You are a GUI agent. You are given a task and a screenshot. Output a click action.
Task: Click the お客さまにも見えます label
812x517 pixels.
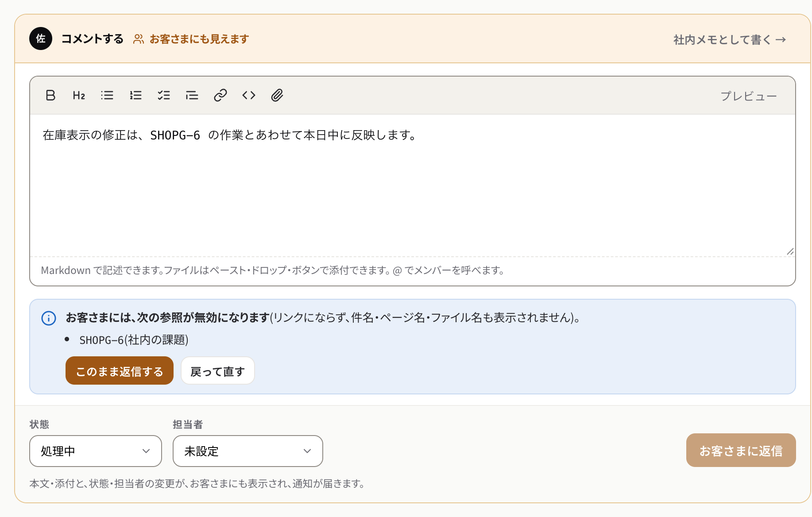pos(199,39)
